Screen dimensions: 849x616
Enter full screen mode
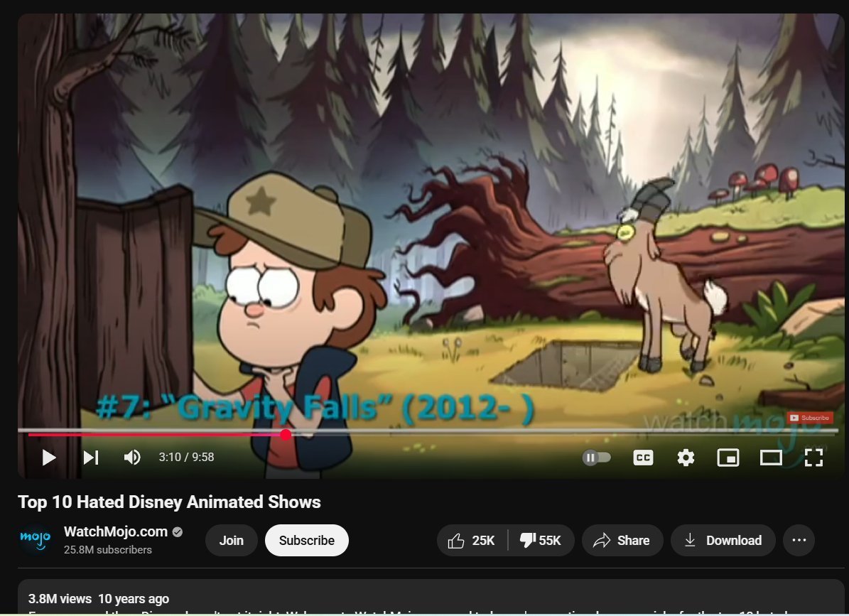coord(813,458)
